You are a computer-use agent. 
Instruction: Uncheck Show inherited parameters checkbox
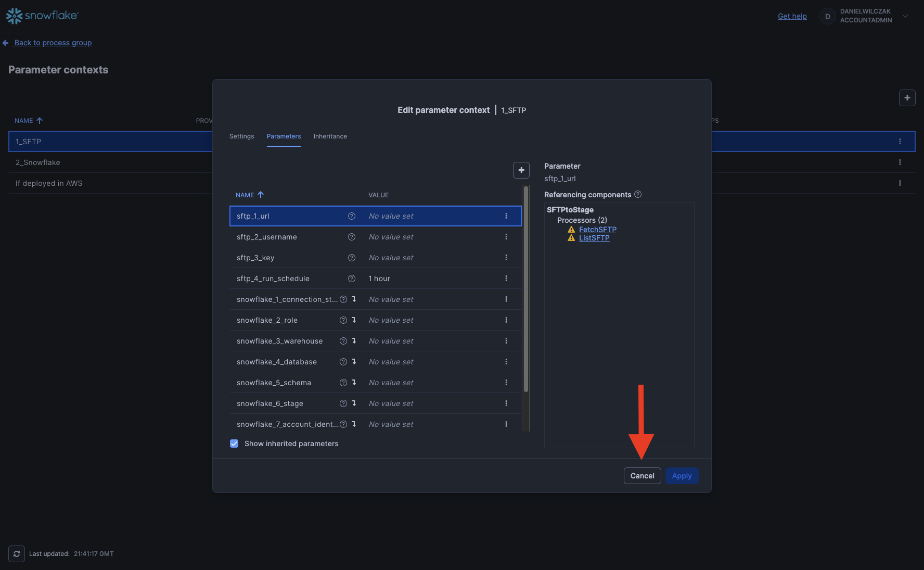[x=234, y=444]
